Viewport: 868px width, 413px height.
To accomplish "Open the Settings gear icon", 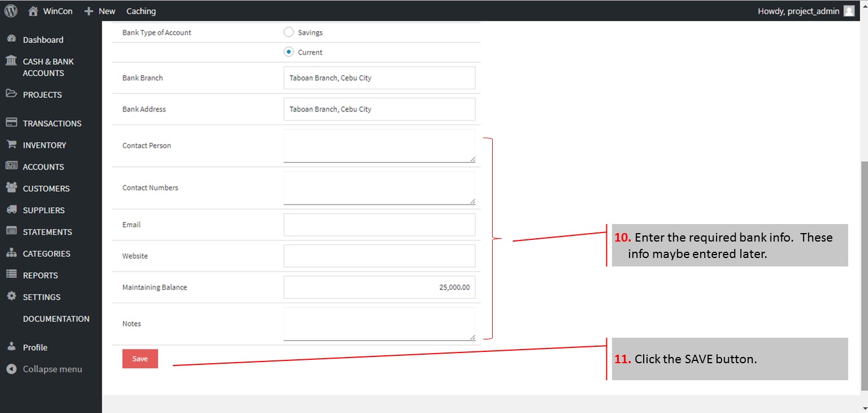I will click(11, 296).
